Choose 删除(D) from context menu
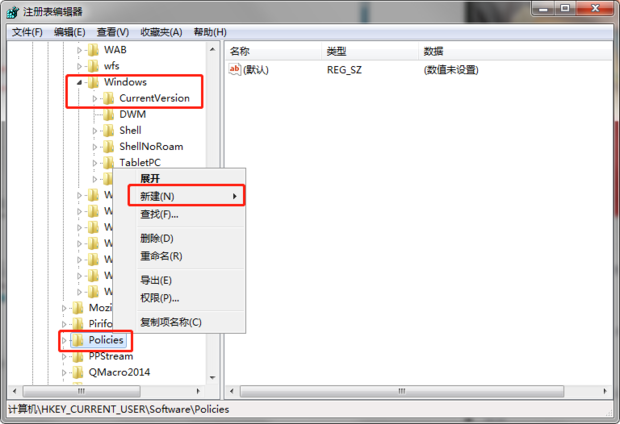The height and width of the screenshot is (424, 620). (x=157, y=238)
